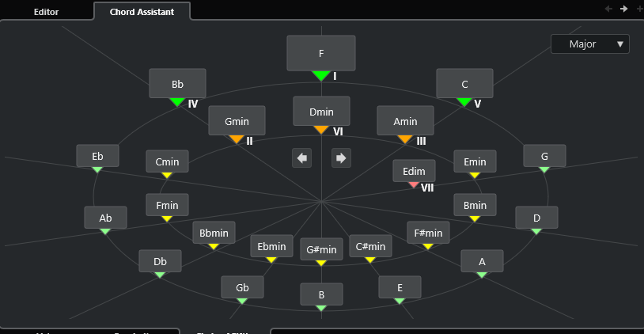Click the rotate right arrow icon
Screen dimensions: 644x334
click(x=341, y=158)
